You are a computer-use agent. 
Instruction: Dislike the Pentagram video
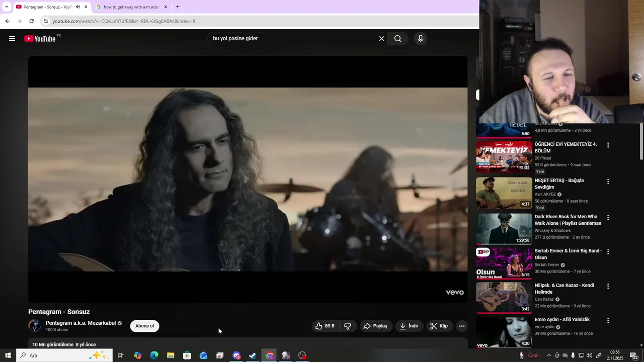[348, 326]
